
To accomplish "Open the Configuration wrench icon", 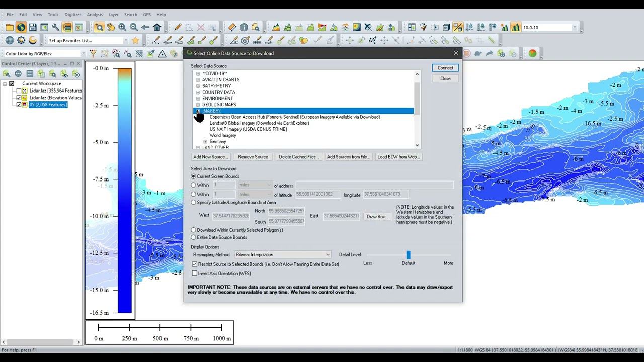I will click(55, 27).
